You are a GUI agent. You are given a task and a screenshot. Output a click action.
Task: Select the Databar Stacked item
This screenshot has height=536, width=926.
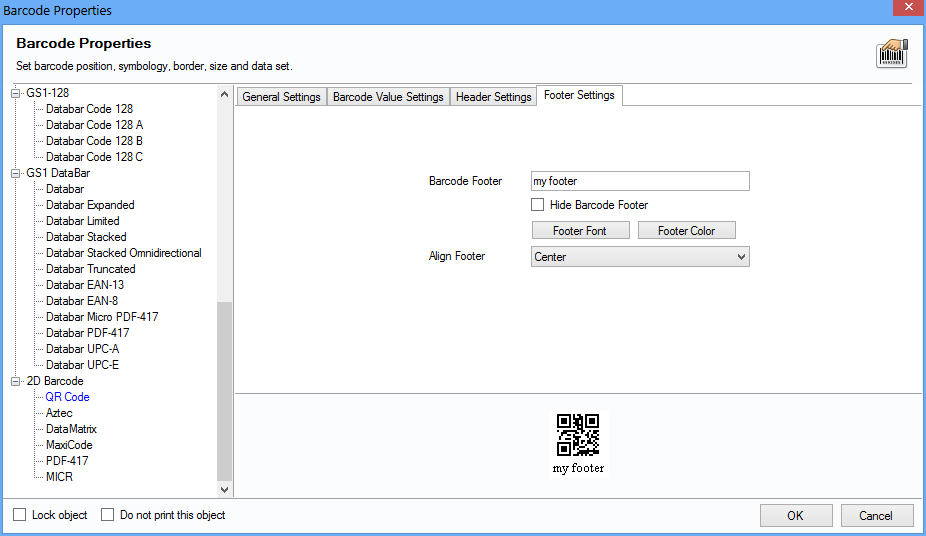[86, 237]
